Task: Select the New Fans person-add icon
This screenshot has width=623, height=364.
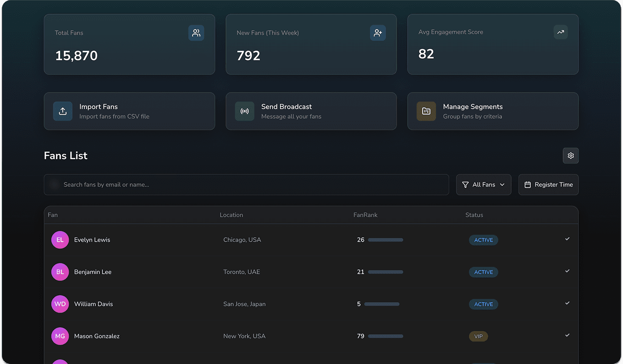Action: click(x=378, y=33)
